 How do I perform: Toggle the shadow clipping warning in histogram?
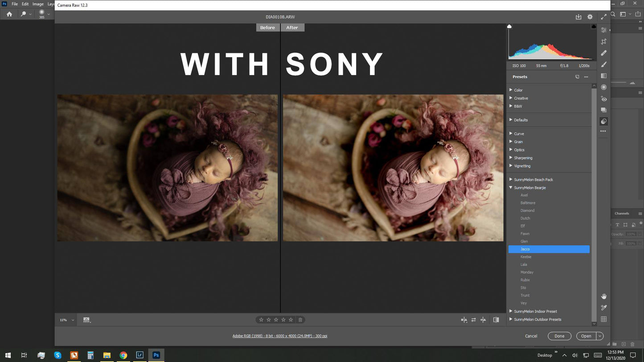tap(509, 27)
